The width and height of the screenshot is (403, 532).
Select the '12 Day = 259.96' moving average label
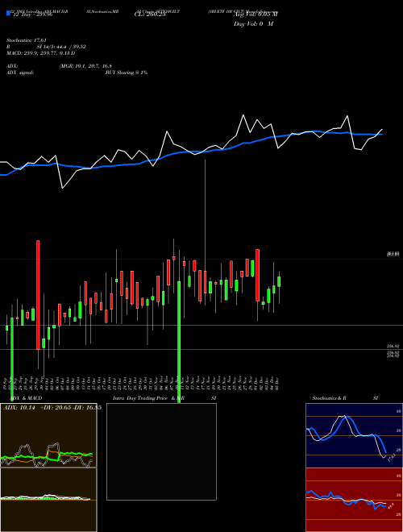click(32, 15)
